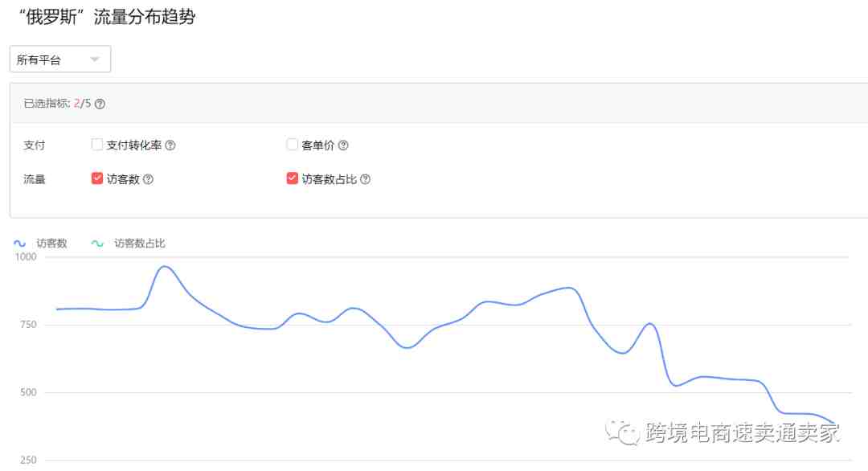Open help icon beside 已选指标 2/5
This screenshot has height=471, width=868.
100,104
